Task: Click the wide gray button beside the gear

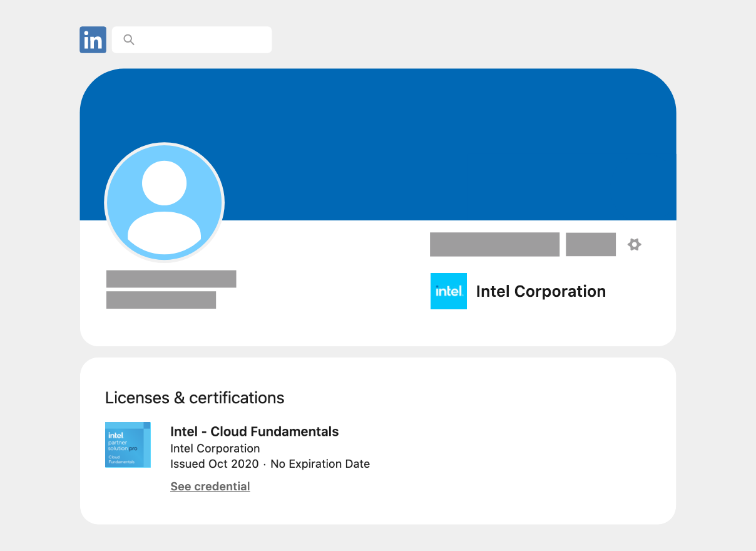Action: coord(494,244)
